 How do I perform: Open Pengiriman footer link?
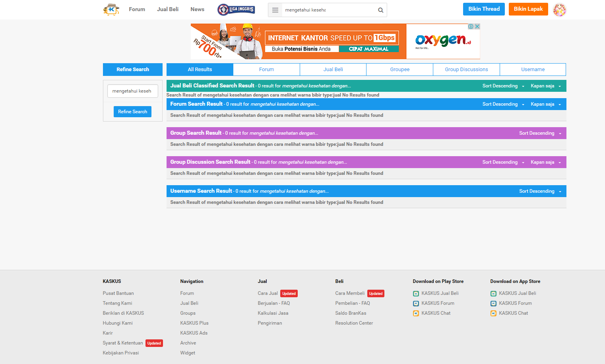(270, 323)
